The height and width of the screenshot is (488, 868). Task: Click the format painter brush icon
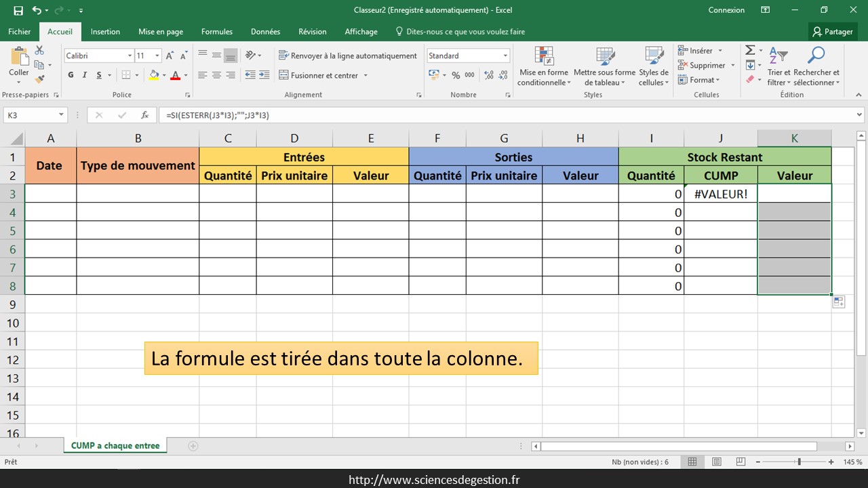click(x=39, y=79)
